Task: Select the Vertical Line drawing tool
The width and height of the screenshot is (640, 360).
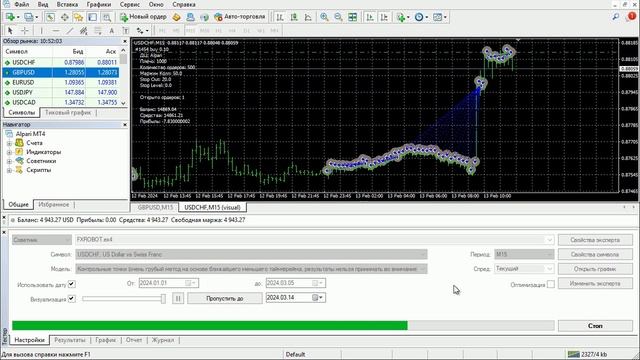Action: pos(41,31)
